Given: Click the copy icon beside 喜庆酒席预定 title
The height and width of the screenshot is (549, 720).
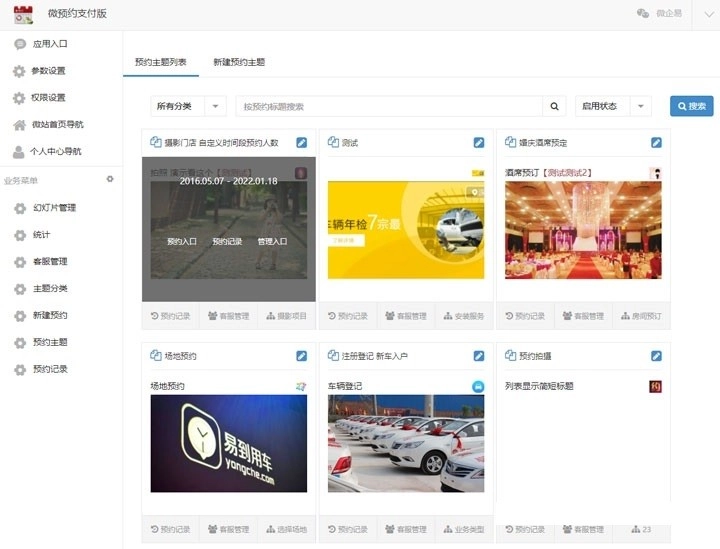Looking at the screenshot, I should pos(510,143).
